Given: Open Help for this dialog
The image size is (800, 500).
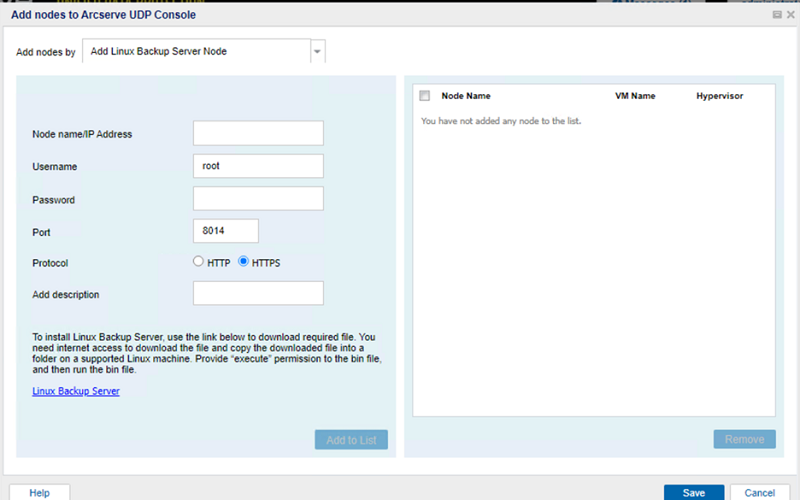Looking at the screenshot, I should pyautogui.click(x=39, y=493).
